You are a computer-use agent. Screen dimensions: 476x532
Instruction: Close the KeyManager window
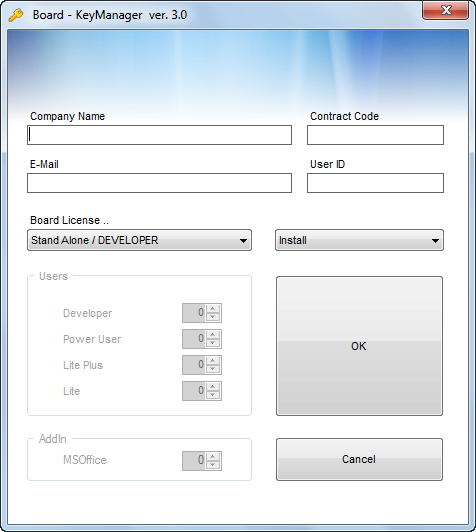[x=446, y=10]
